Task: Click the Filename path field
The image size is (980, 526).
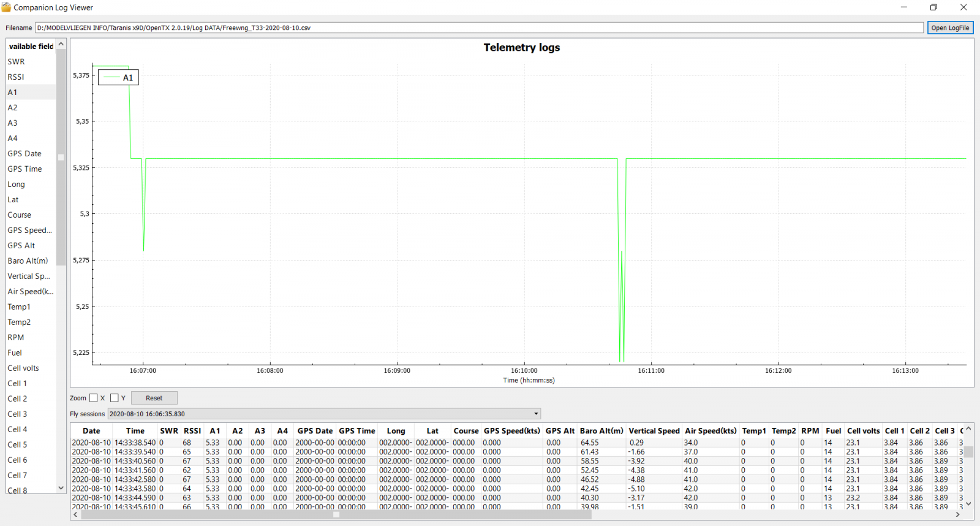Action: (479, 28)
